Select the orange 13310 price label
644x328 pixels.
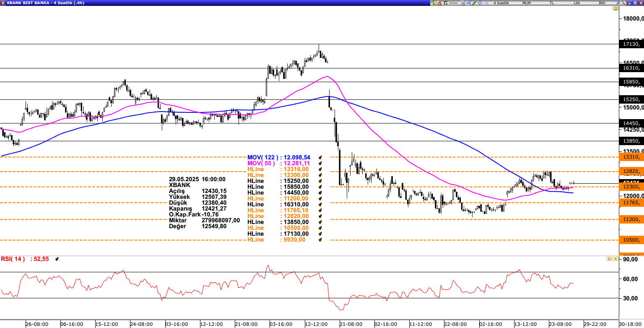point(631,157)
